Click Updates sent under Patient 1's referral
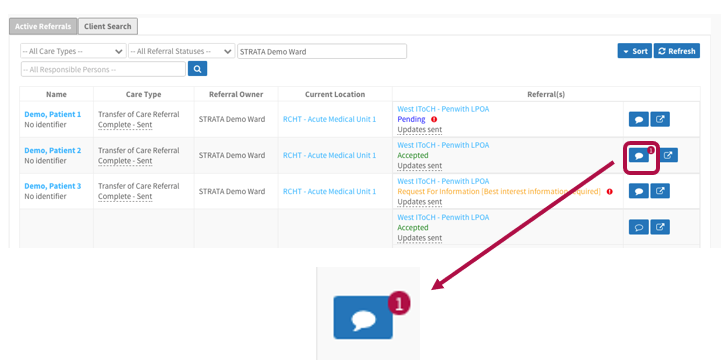This screenshot has width=721, height=362. (x=419, y=130)
